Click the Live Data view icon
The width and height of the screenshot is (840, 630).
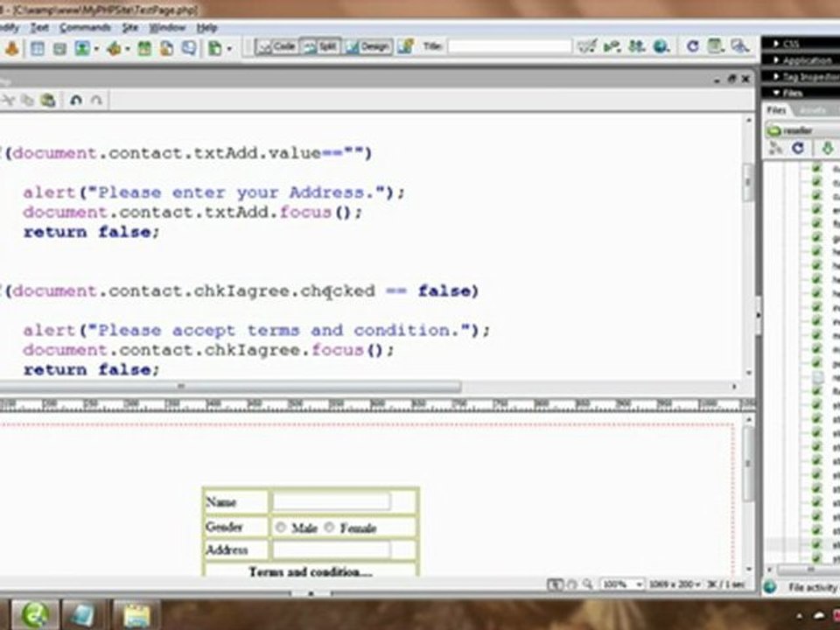pyautogui.click(x=405, y=47)
